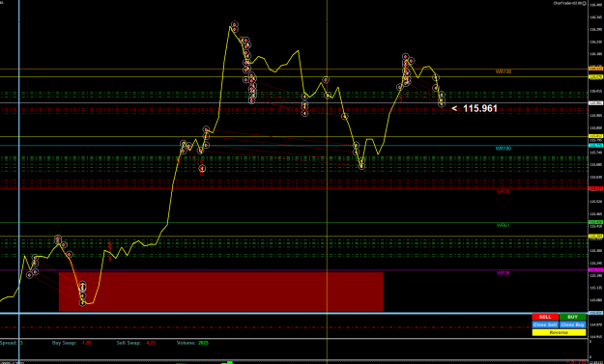Screen dimensions: 604x364
Task: Click the orange price tag on the price axis
Action: pyautogui.click(x=596, y=69)
